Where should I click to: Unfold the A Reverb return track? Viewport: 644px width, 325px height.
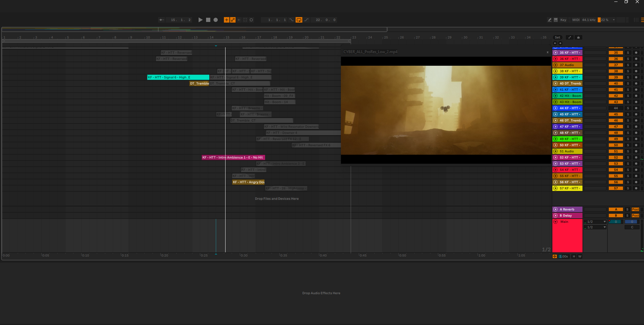click(555, 209)
